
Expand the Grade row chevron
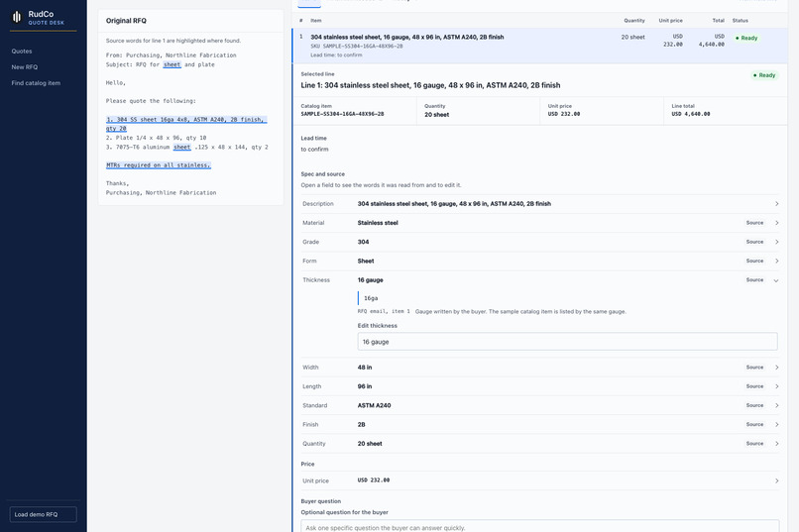click(x=776, y=242)
